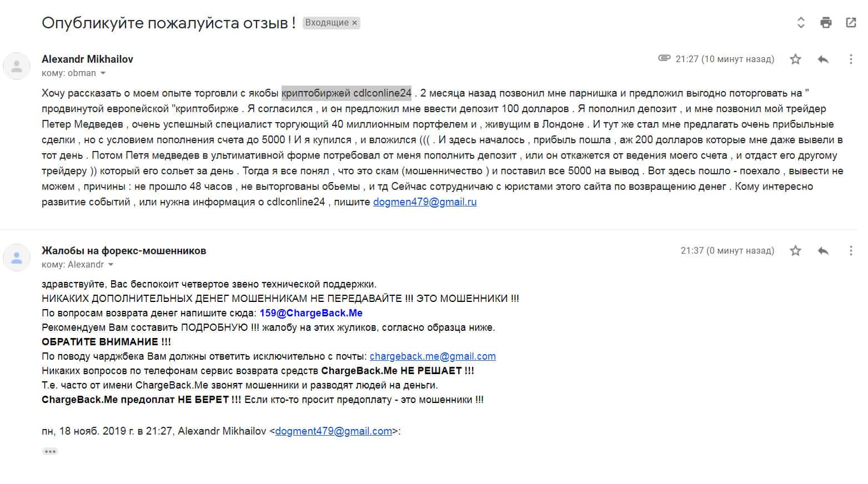This screenshot has height=484, width=868.
Task: Open more options for the 21:37 reply
Action: tap(850, 251)
